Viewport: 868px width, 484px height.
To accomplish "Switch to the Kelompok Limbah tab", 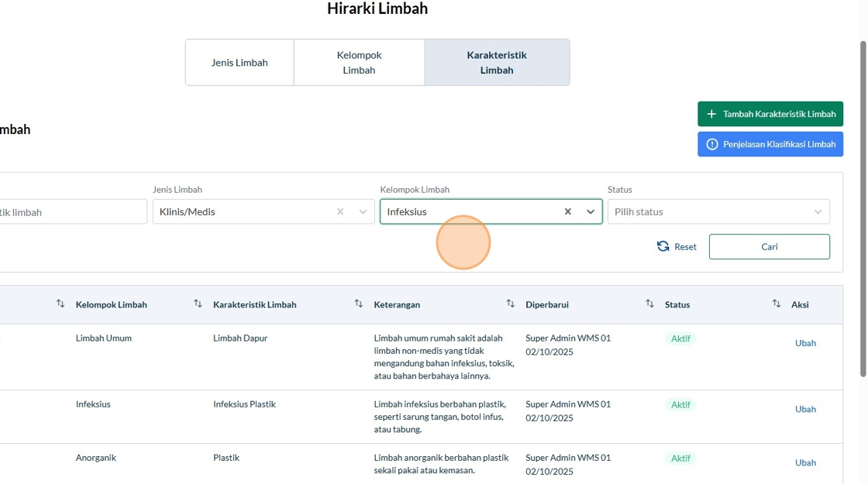I will pos(359,63).
